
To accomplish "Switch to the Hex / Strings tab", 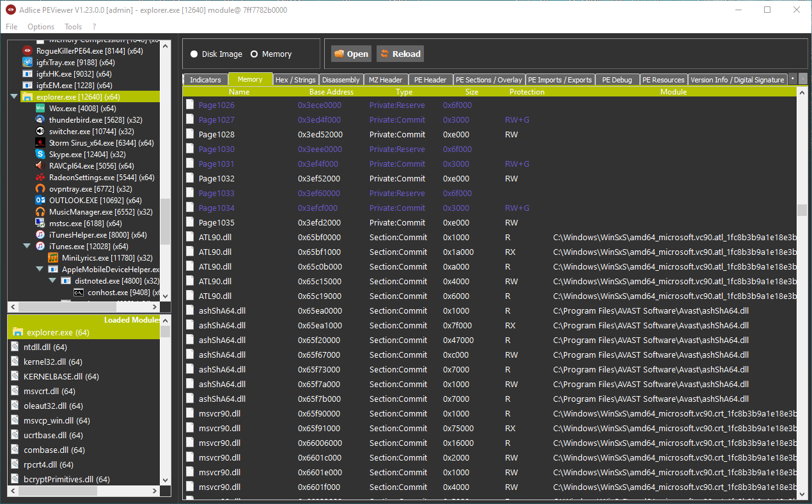I will [x=295, y=80].
